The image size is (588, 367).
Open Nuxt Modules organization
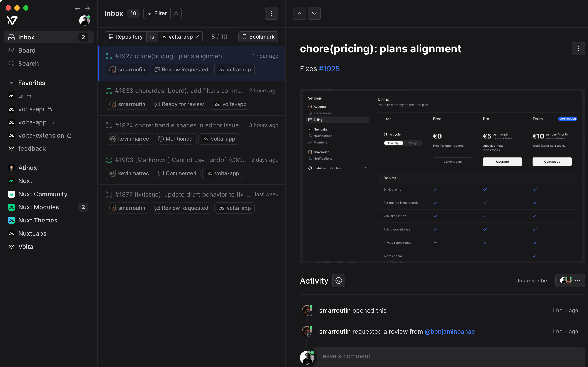tap(49, 207)
